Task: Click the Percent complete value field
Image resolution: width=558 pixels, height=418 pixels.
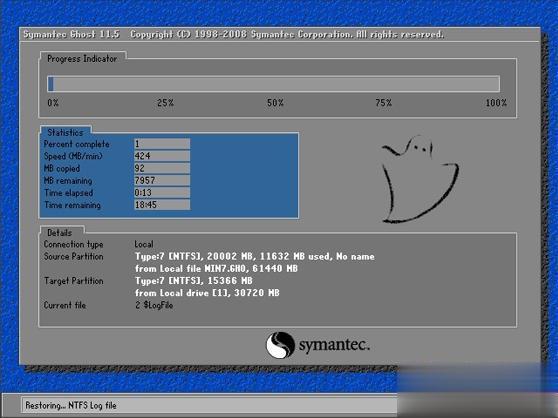Action: click(x=162, y=144)
